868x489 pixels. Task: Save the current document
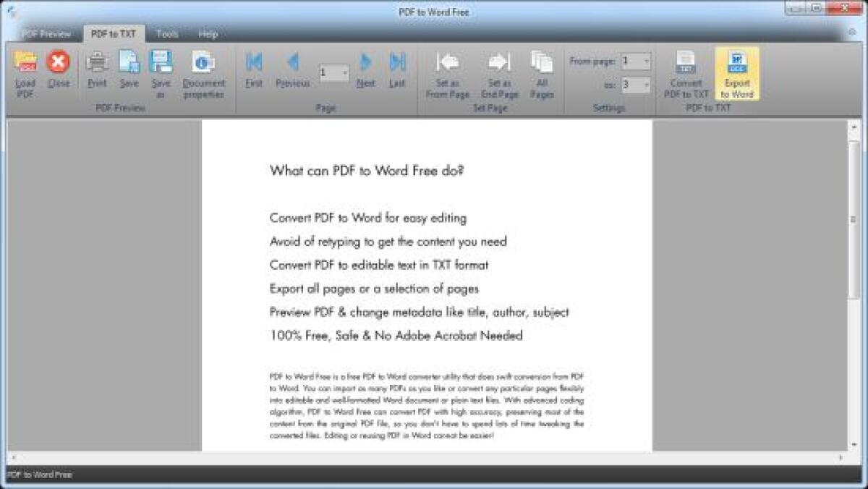129,72
